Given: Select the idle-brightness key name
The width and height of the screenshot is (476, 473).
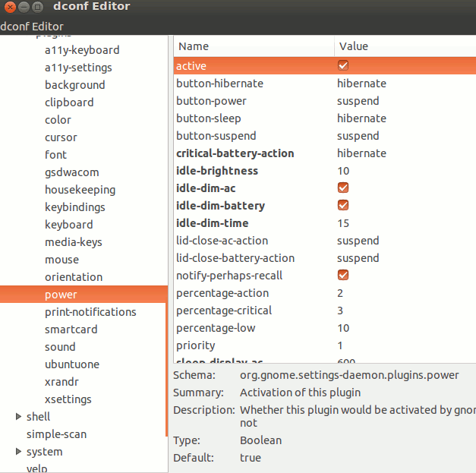Looking at the screenshot, I should 217,171.
